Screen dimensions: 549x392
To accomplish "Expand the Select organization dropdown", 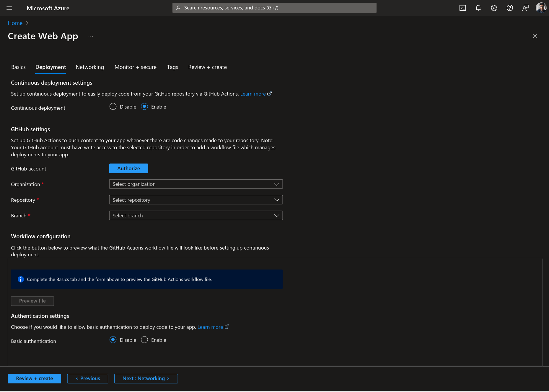I will click(x=196, y=184).
